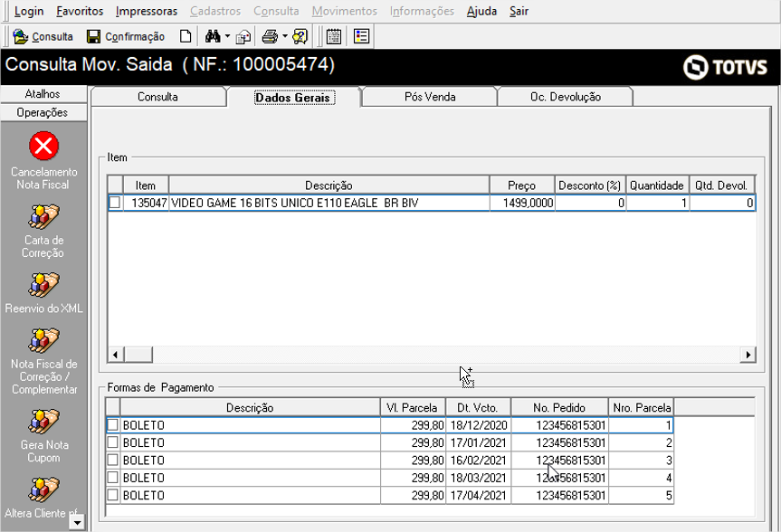Screen dimensions: 781x532
Task: Open the printer dropdown arrow
Action: [285, 36]
